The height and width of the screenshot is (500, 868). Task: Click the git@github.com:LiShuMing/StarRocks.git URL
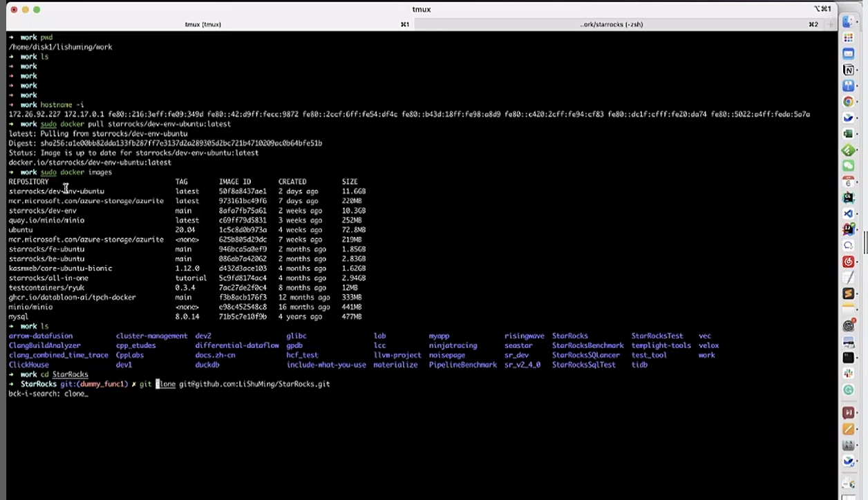tap(254, 384)
